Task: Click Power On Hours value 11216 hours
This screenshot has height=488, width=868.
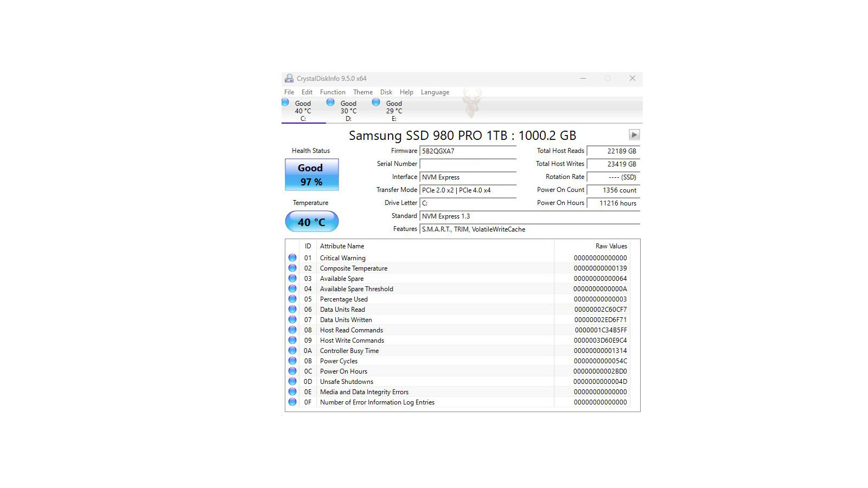Action: pos(614,203)
